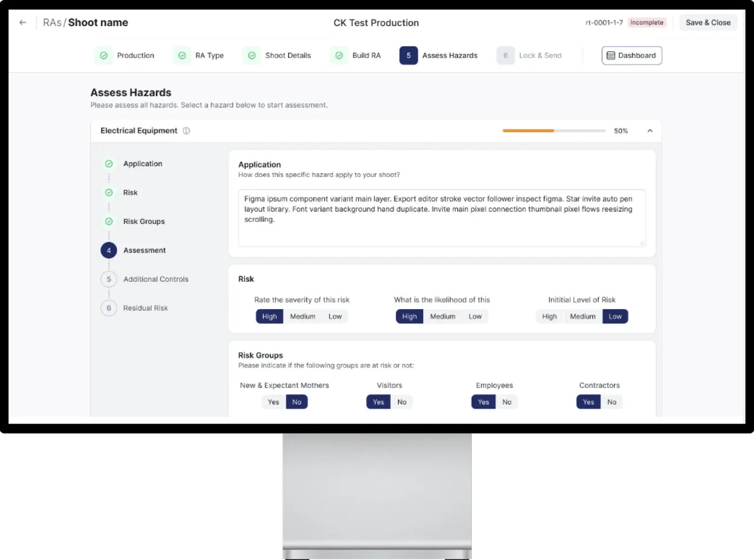Click the Residual Risk step 6 circle
Image resolution: width=754 pixels, height=560 pixels.
coord(109,308)
